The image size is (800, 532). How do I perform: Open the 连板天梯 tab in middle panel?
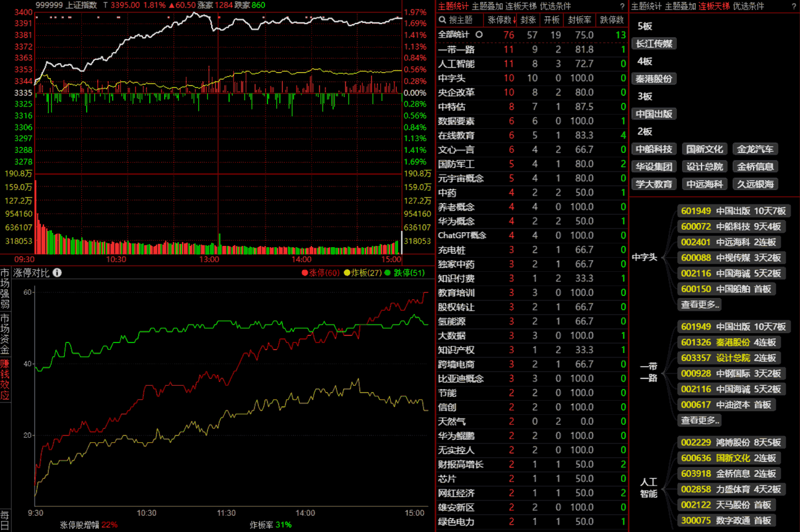(x=521, y=6)
